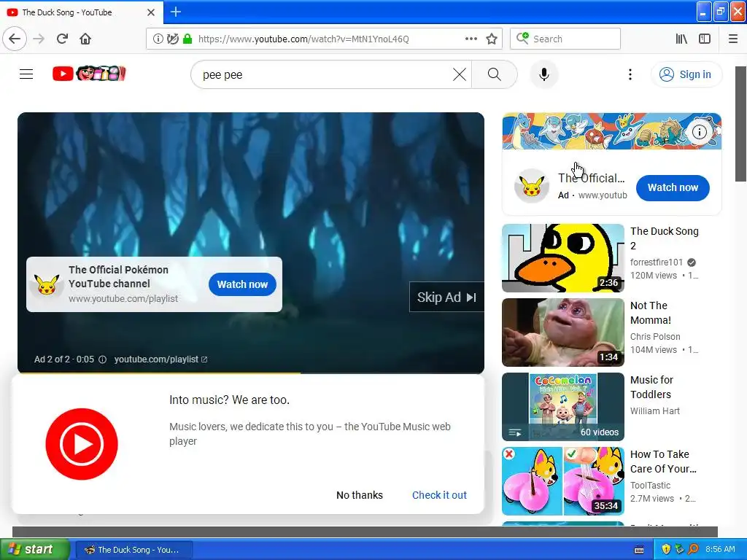The height and width of the screenshot is (560, 747).
Task: Click Pikachu avatar in video ad overlay
Action: click(47, 284)
